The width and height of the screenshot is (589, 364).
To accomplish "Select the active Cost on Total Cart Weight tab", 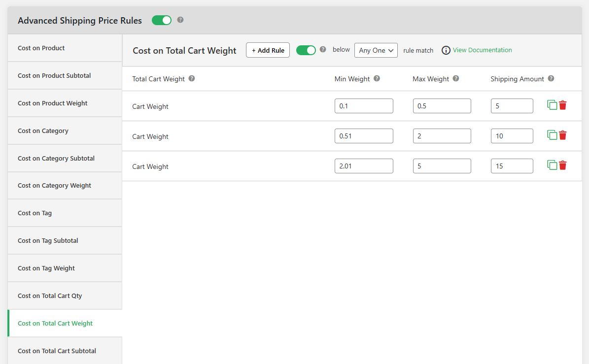I will 65,324.
